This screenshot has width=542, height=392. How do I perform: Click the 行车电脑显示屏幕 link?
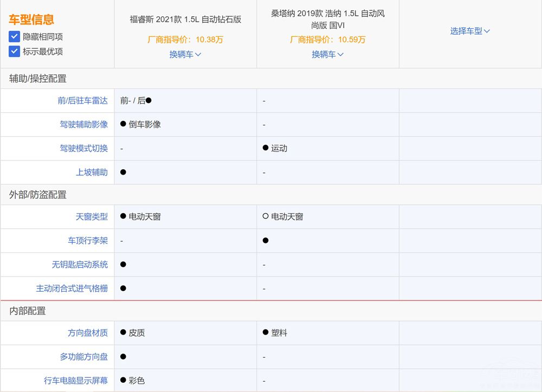75,380
